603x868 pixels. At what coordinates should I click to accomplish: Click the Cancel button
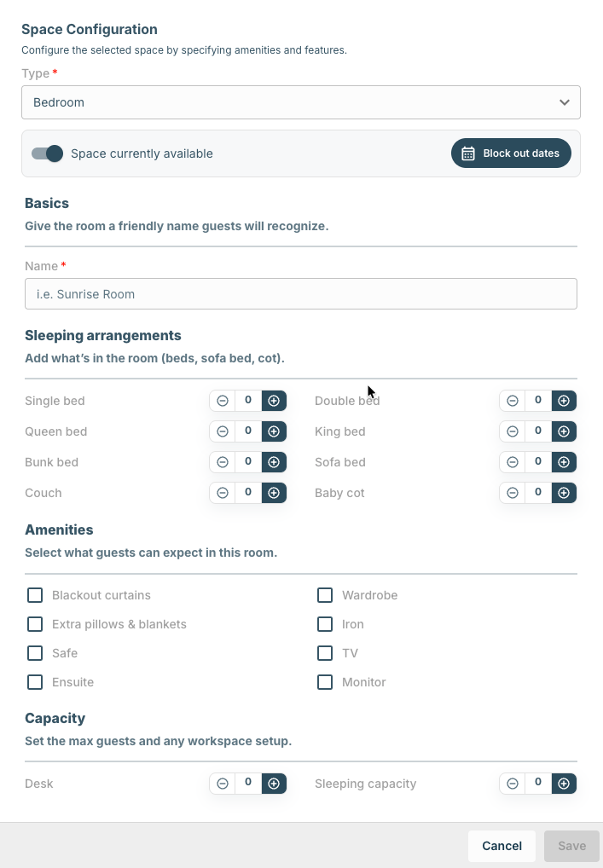tap(502, 846)
